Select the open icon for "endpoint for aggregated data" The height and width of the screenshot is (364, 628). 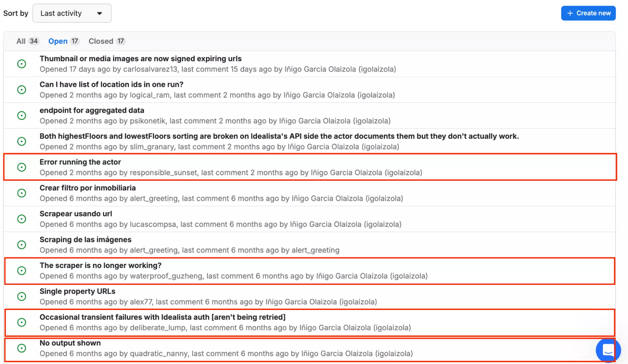21,115
